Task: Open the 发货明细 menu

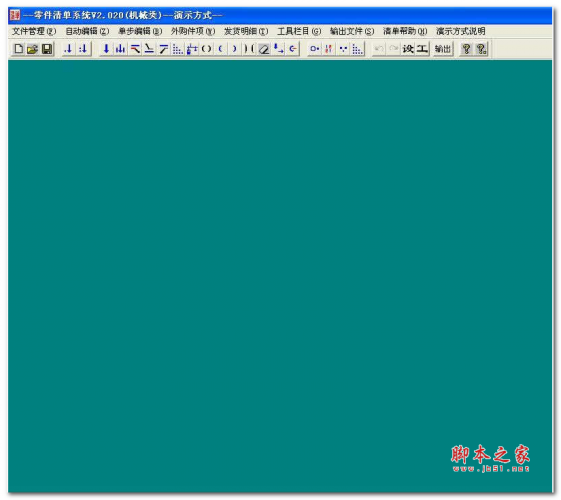Action: 246,31
